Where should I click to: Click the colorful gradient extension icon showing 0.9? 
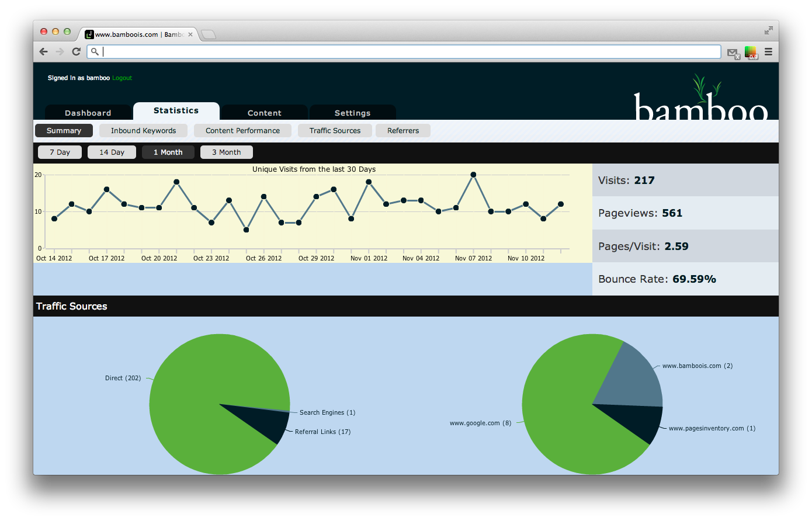tap(751, 52)
